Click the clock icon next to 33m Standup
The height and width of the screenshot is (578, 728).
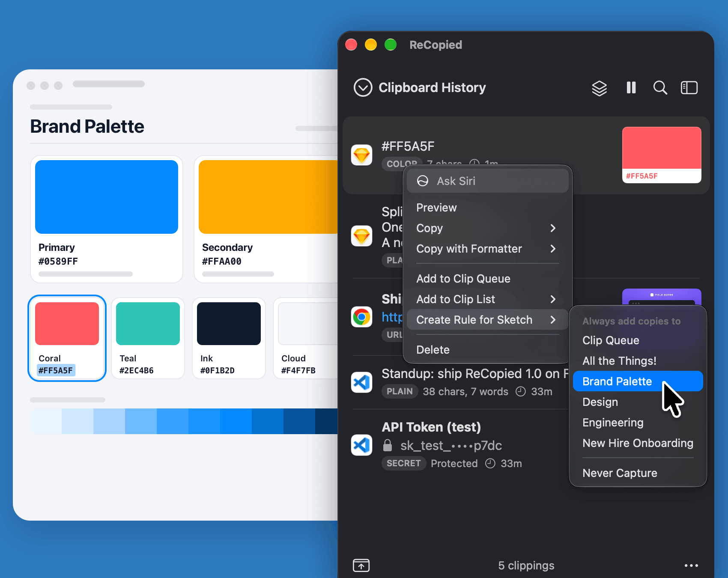(x=520, y=391)
